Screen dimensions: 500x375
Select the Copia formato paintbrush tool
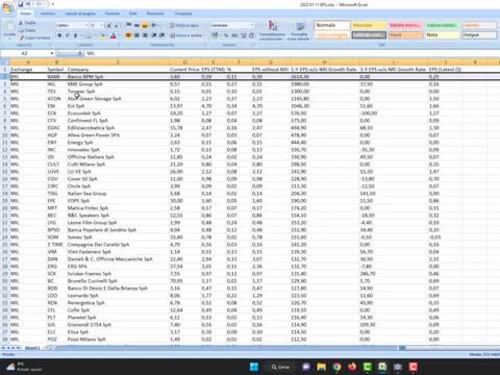pyautogui.click(x=35, y=38)
